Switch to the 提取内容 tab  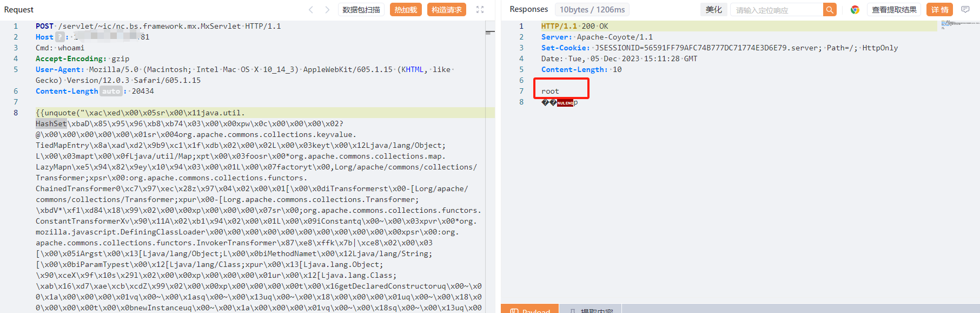pos(591,309)
